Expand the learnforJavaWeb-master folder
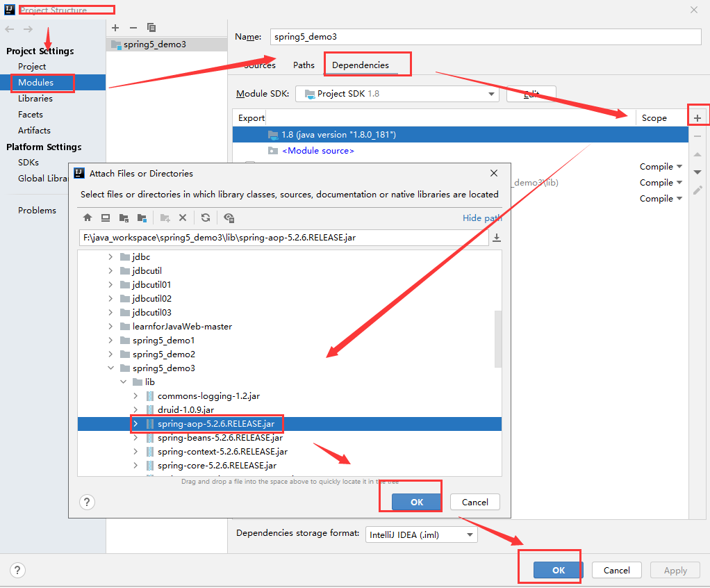 coord(110,327)
